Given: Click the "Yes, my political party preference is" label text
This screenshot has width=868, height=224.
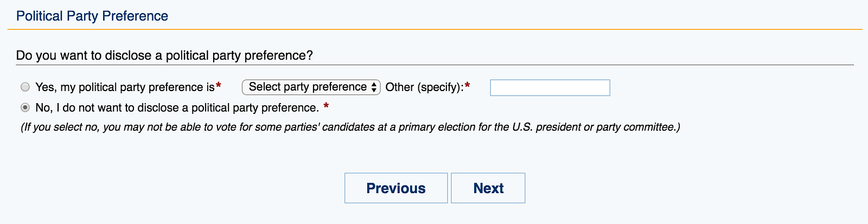Looking at the screenshot, I should 125,87.
